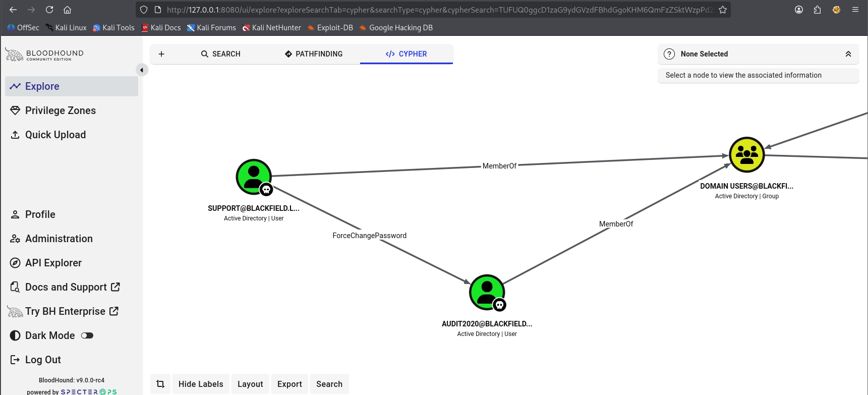Go back in browser history
Image resolution: width=868 pixels, height=395 pixels.
pos(13,10)
